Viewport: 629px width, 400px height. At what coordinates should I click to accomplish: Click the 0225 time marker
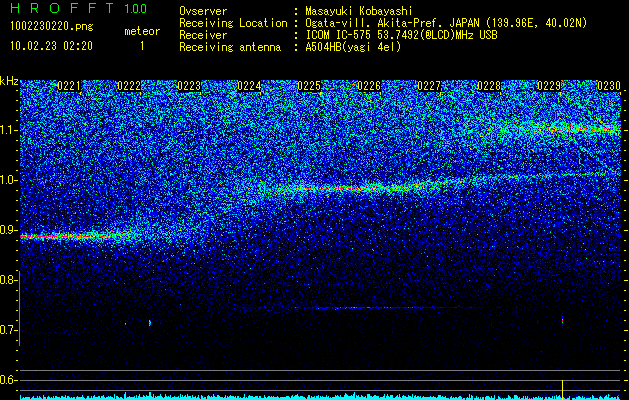pyautogui.click(x=309, y=86)
